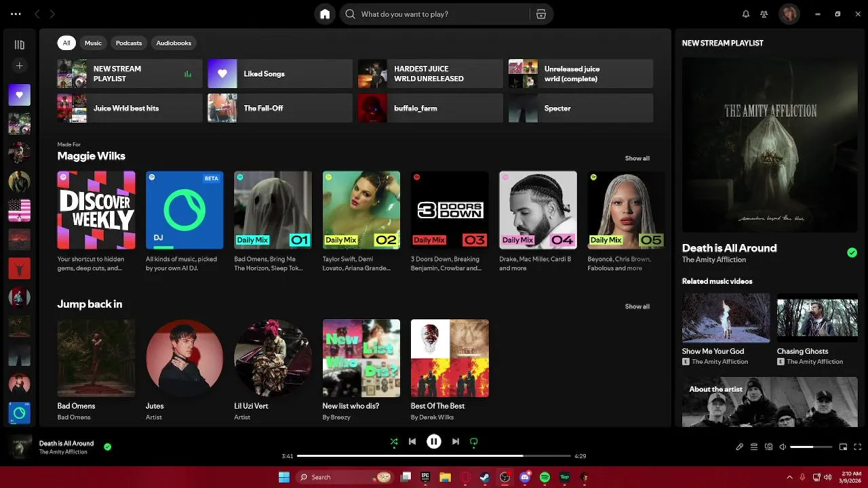868x488 pixels.
Task: Open Daily Mix 01 cover
Action: click(273, 210)
